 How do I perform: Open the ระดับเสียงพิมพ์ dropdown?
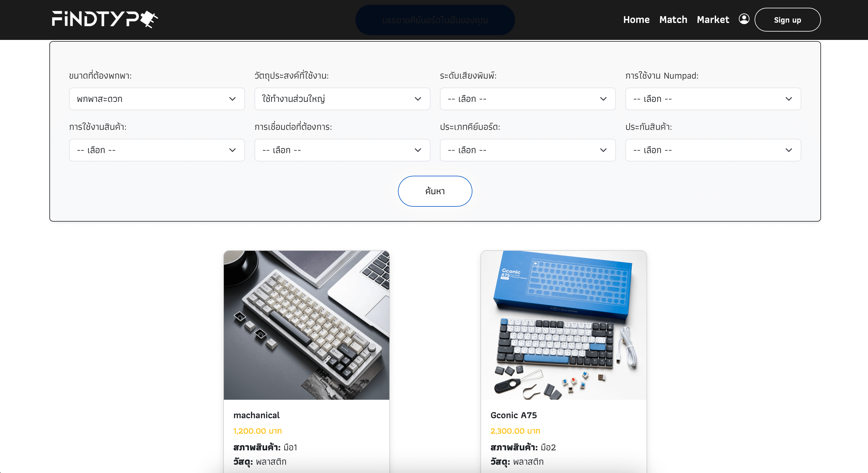pos(527,99)
